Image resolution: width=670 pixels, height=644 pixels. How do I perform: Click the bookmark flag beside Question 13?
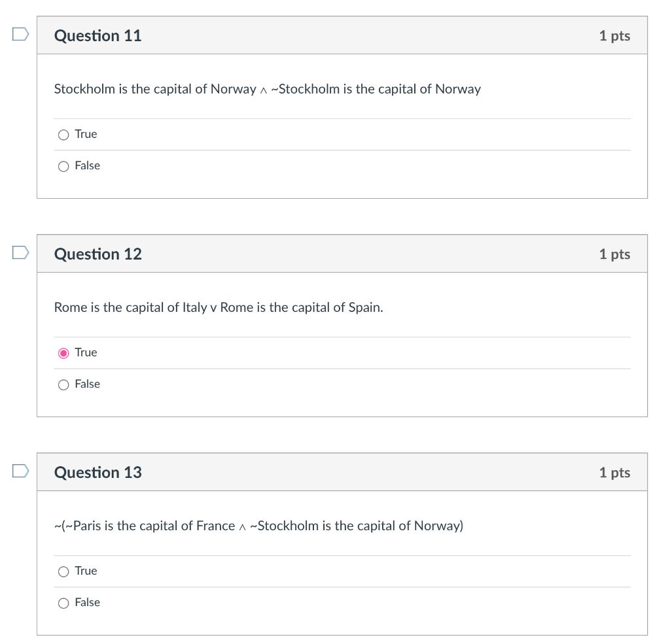coord(19,469)
